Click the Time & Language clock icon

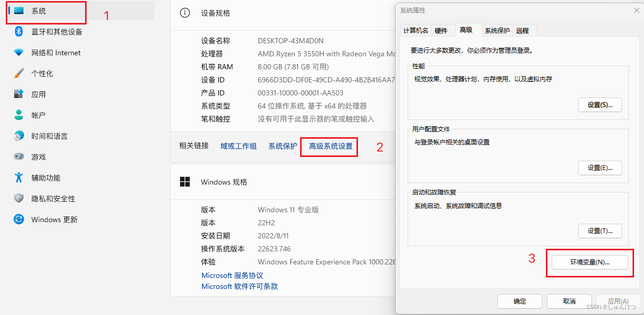19,136
